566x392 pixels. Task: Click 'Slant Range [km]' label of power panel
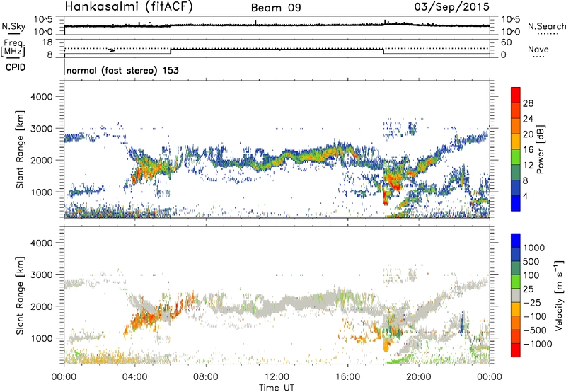20,149
